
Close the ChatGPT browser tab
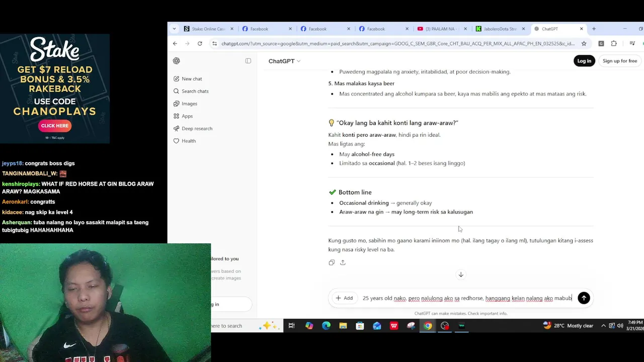(582, 29)
